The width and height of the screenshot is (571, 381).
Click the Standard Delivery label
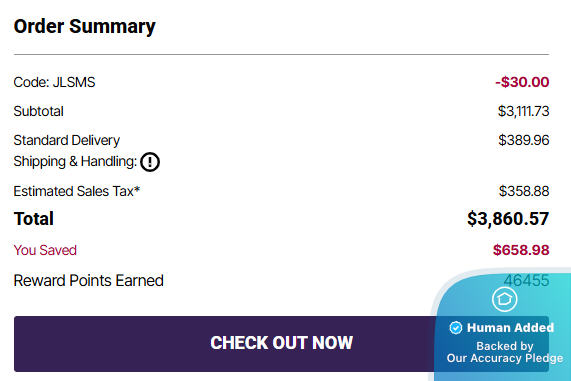[x=67, y=140]
